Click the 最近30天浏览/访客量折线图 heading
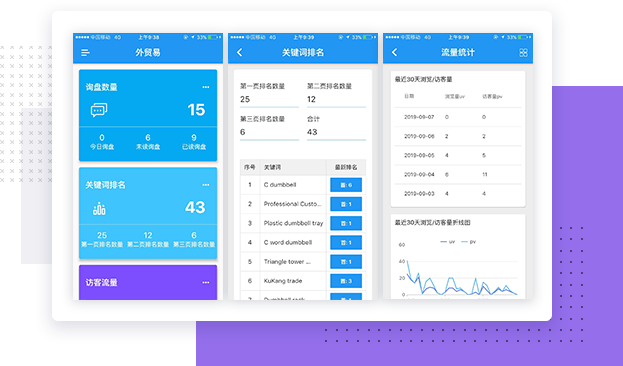Image resolution: width=623 pixels, height=366 pixels. 432,223
